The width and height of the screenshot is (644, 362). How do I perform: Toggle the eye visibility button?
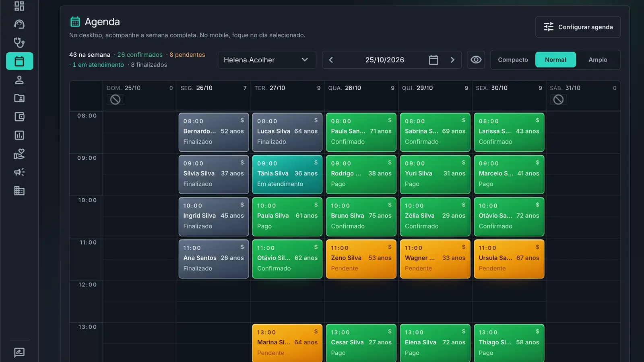pos(476,60)
